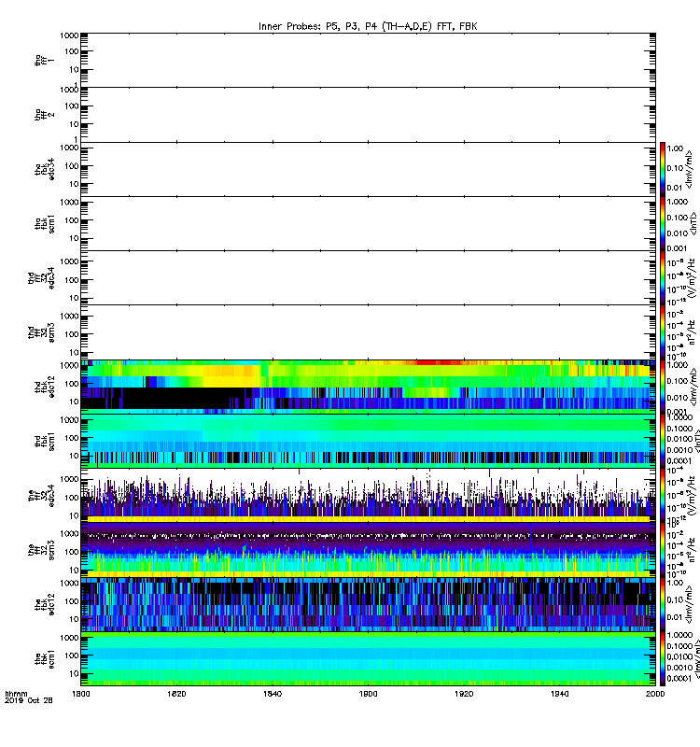Image resolution: width=700 pixels, height=747 pixels.
Task: Click the 'the fff 32 scm3' spectrogram
Action: point(368,550)
